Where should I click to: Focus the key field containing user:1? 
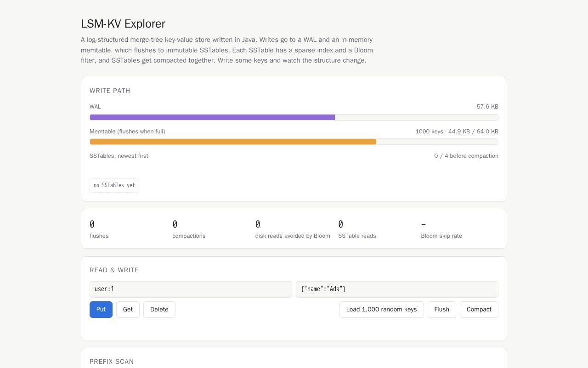click(x=191, y=289)
